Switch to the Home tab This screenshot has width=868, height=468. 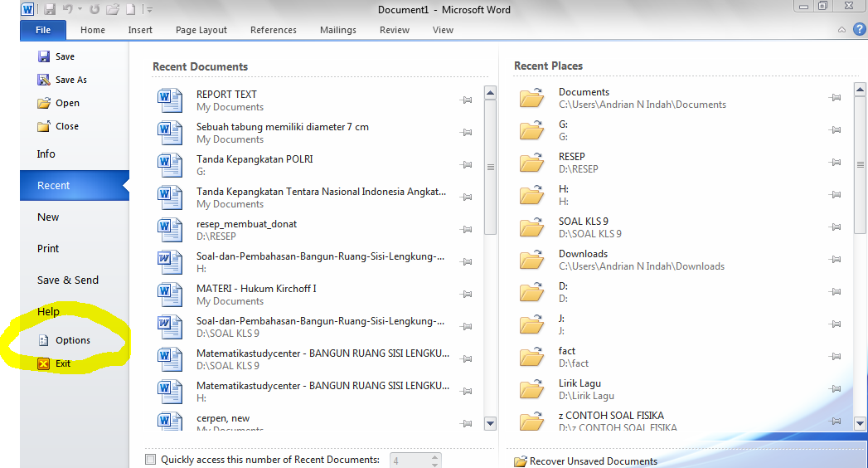point(93,30)
